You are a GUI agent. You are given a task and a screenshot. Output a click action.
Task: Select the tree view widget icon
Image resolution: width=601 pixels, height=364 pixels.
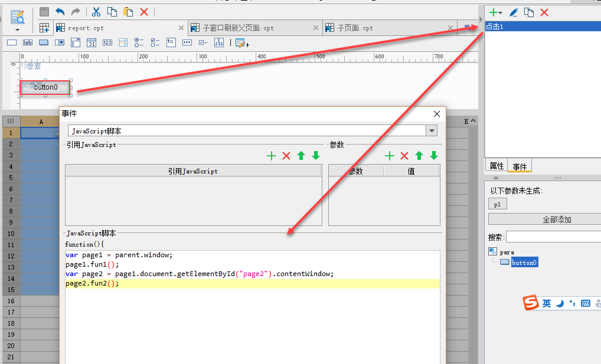pos(219,42)
